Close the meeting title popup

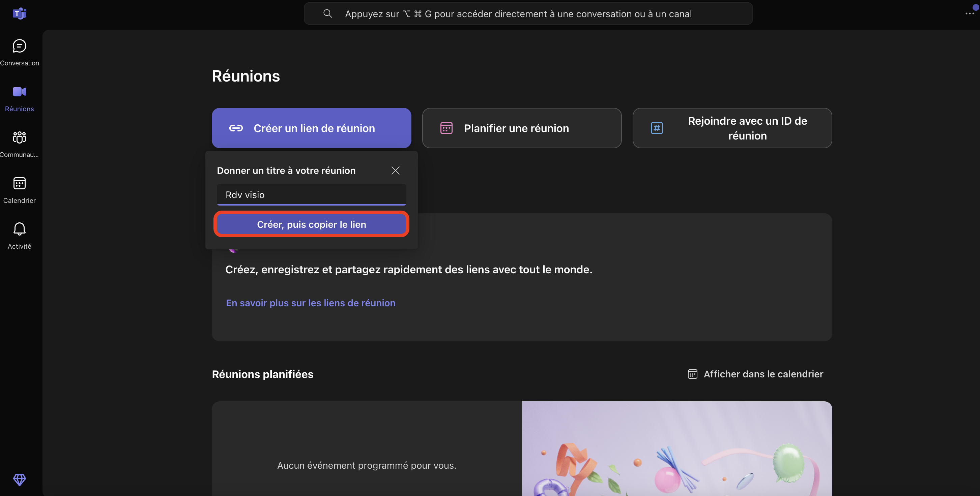coord(395,170)
